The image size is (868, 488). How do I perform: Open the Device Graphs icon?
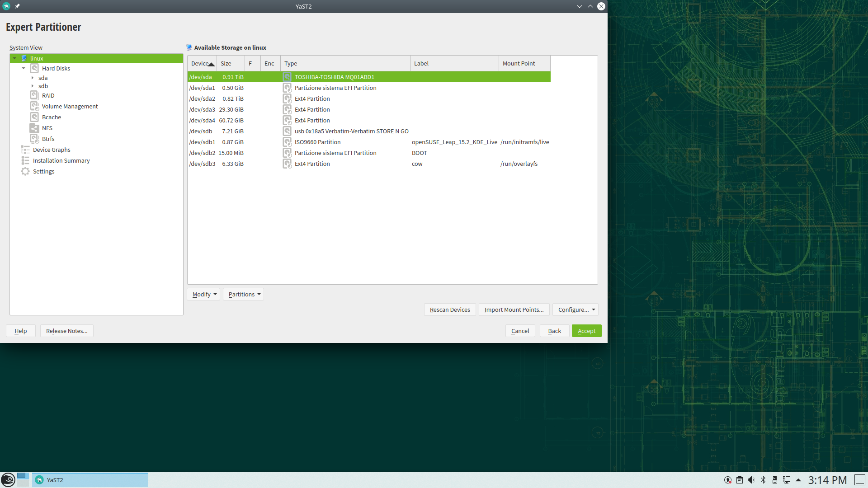[x=25, y=150]
